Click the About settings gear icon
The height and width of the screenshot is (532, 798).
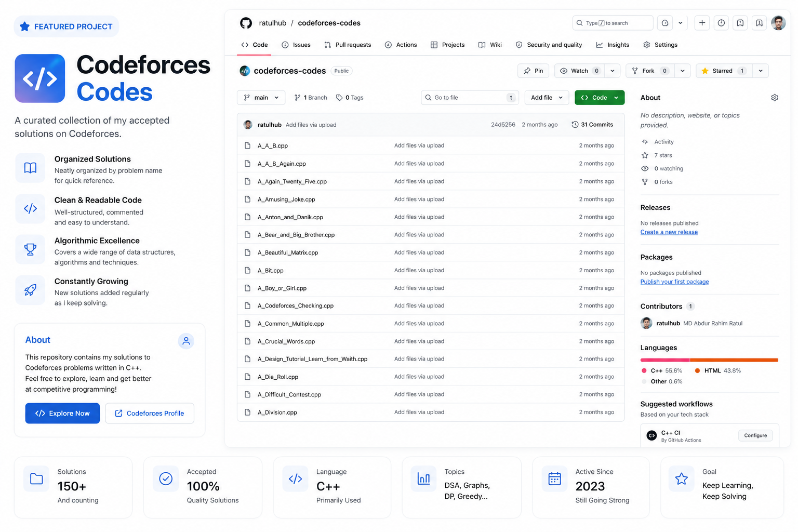tap(775, 98)
